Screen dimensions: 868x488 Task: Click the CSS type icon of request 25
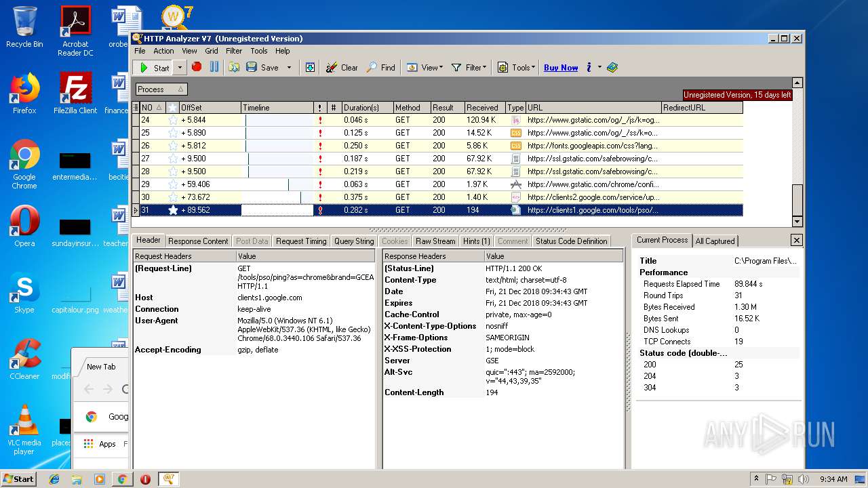(515, 133)
